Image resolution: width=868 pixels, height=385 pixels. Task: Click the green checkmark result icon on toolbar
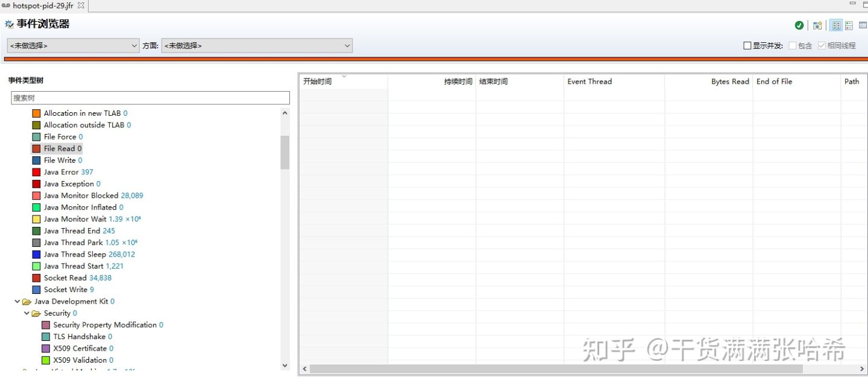(799, 25)
